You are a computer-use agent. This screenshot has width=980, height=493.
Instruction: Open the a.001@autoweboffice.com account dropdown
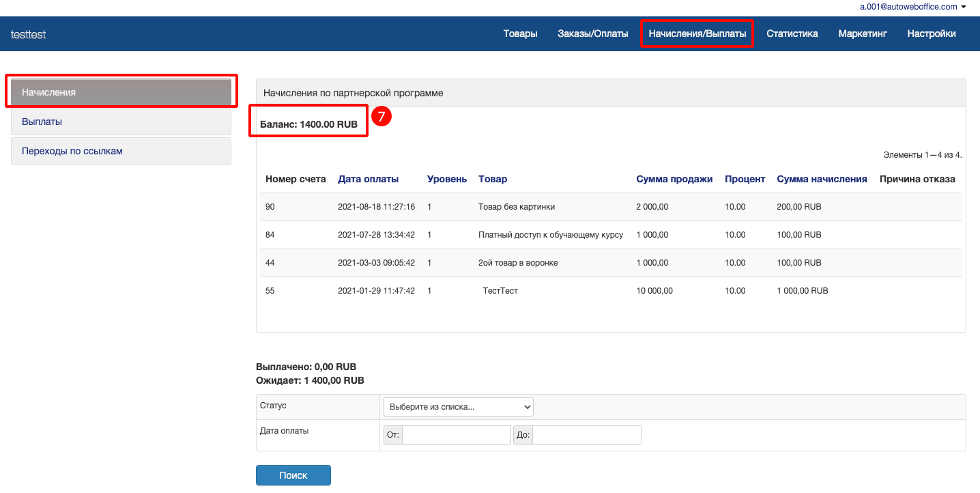pos(912,7)
